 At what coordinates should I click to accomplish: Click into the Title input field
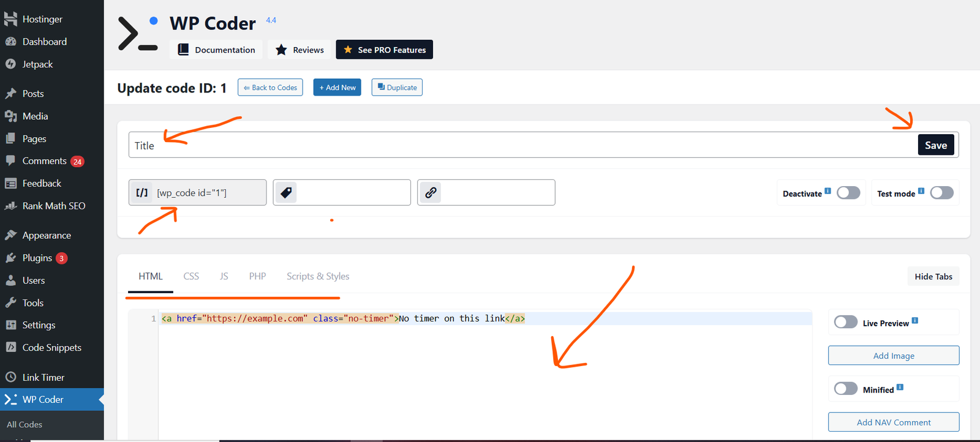click(521, 145)
